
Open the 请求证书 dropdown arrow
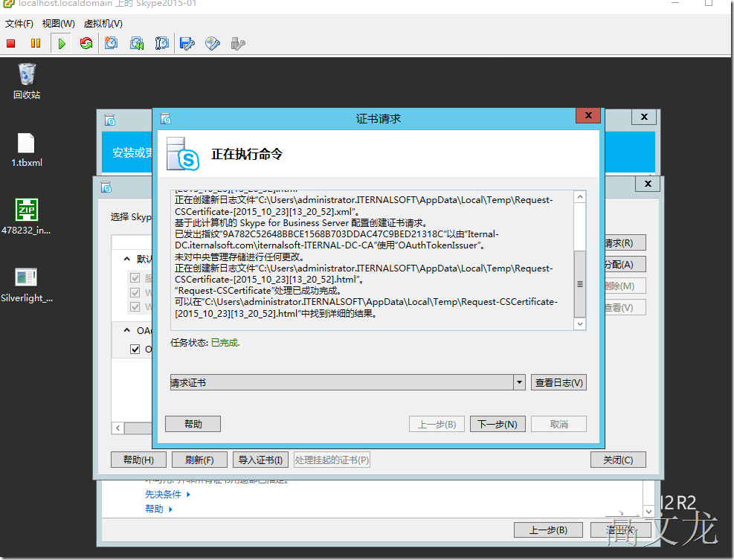[519, 382]
